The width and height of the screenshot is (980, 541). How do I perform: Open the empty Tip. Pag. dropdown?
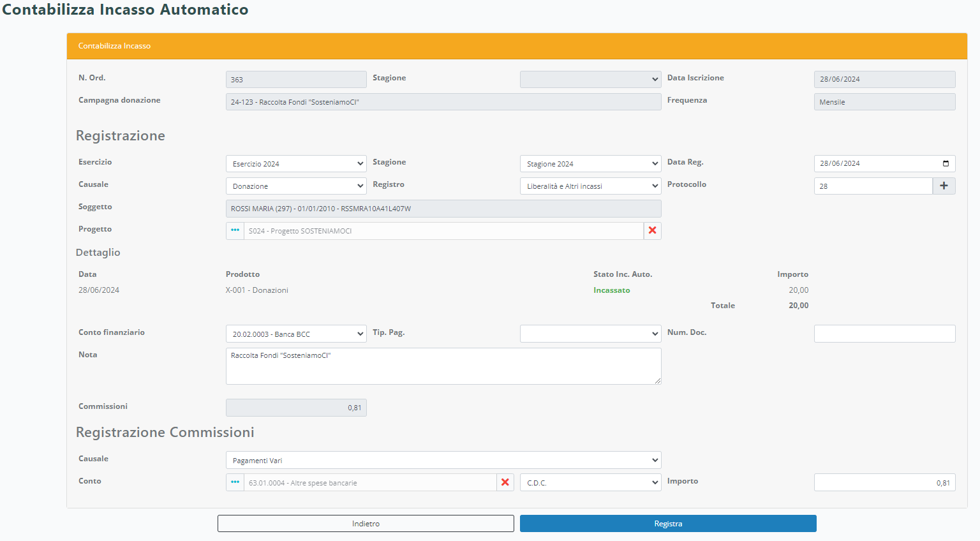[x=590, y=334]
